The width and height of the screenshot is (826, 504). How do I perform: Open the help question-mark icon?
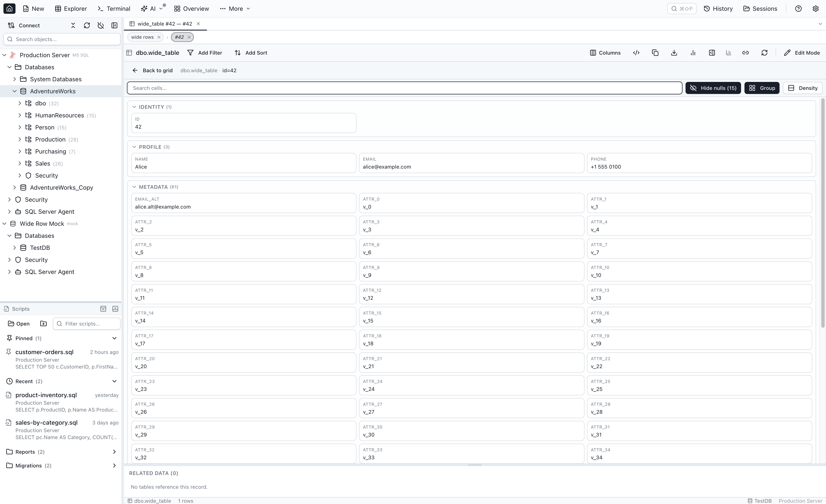798,8
